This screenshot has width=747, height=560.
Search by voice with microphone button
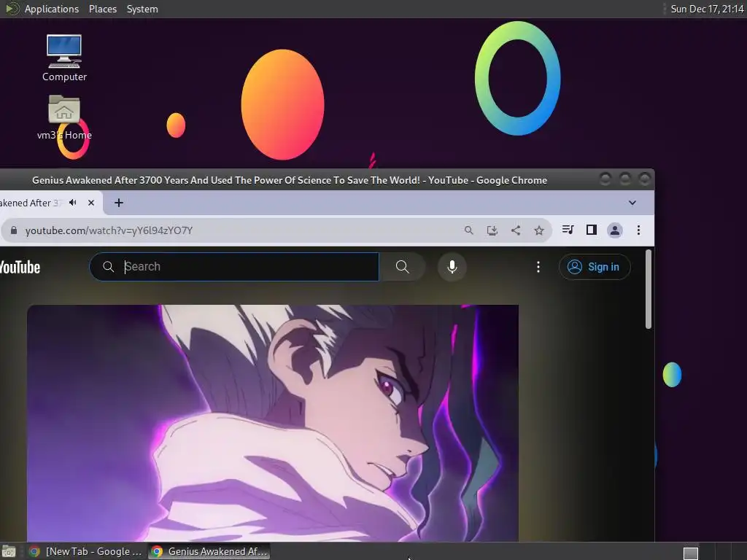click(452, 267)
